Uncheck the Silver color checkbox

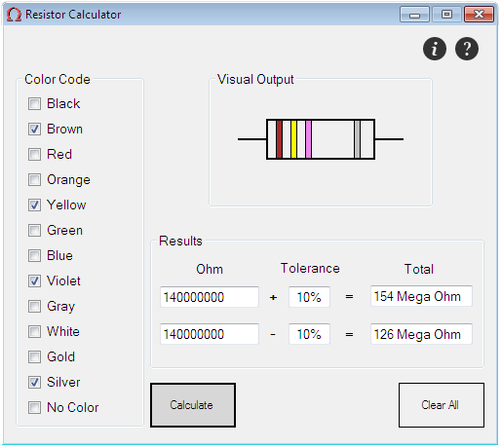click(34, 383)
